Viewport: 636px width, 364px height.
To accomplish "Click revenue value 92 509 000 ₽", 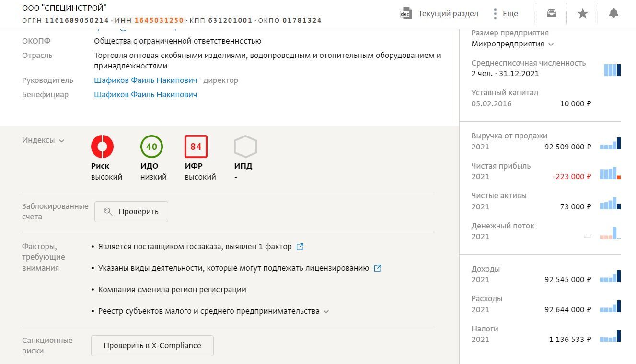I will [568, 147].
